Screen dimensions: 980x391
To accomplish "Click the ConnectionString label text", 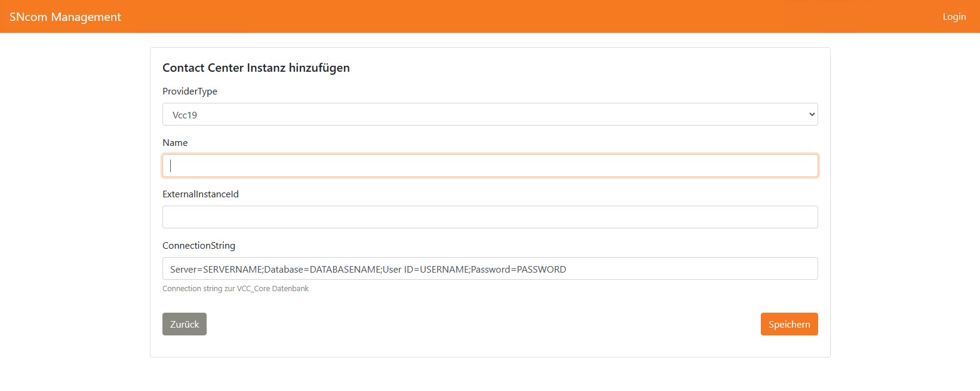I will [199, 246].
